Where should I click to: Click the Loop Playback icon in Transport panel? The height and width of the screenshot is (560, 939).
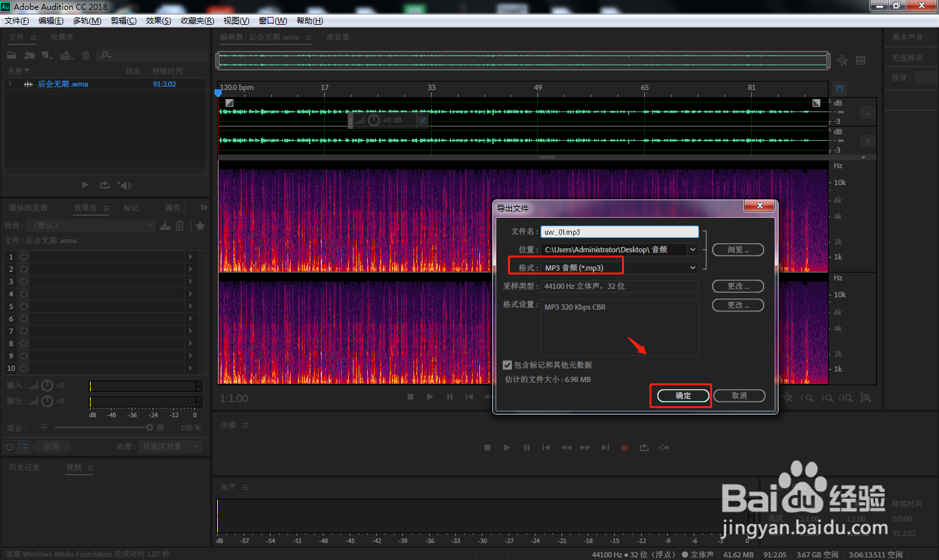644,447
